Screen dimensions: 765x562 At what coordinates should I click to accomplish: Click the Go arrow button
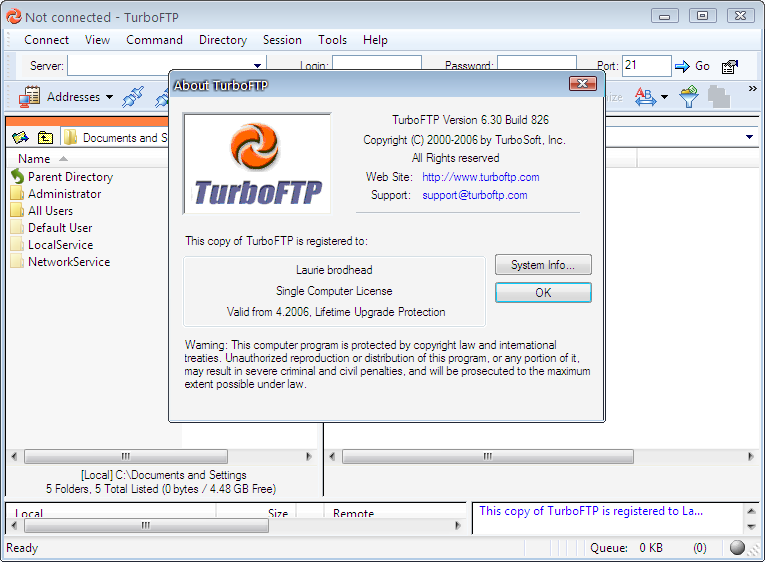pyautogui.click(x=692, y=66)
